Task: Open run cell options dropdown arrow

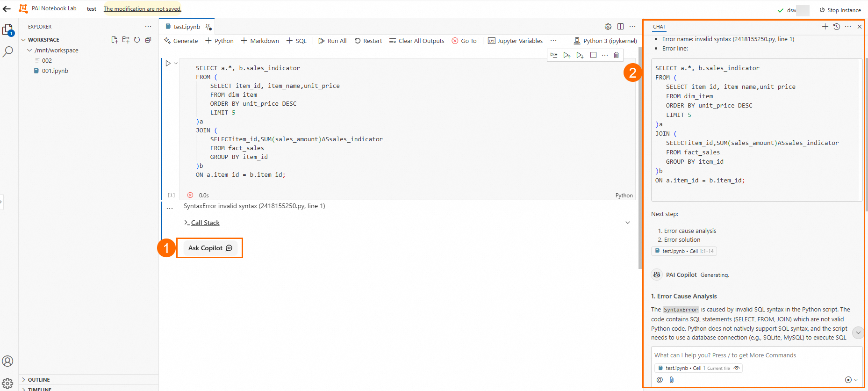Action: pos(176,63)
